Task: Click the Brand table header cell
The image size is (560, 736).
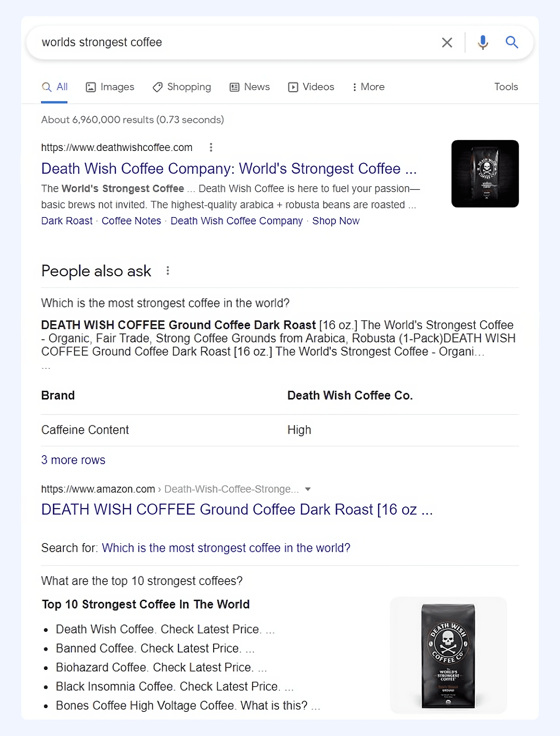Action: (58, 396)
